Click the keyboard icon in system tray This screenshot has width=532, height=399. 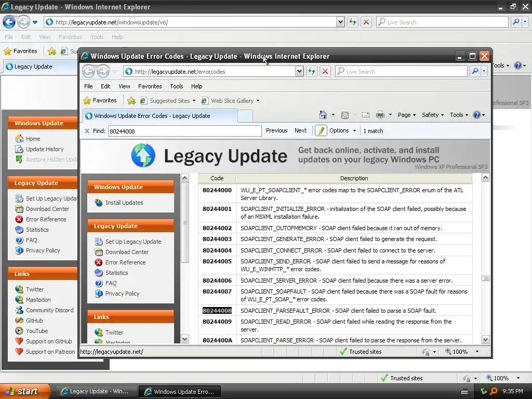pos(464,392)
